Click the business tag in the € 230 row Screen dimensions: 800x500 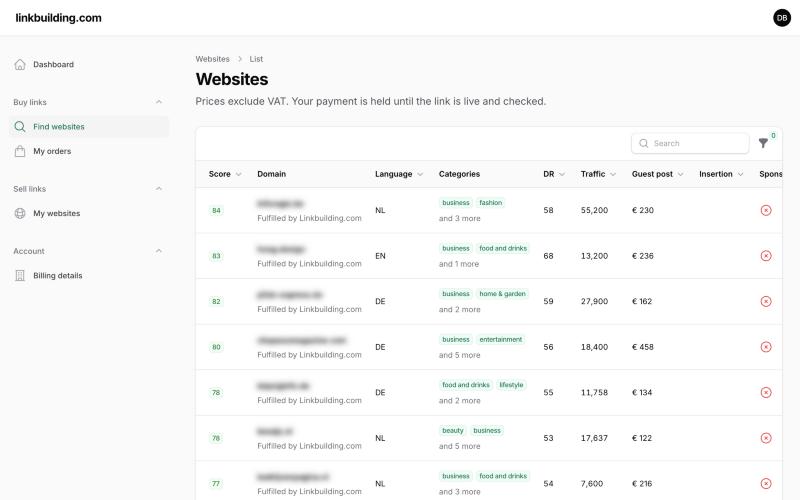coord(456,203)
